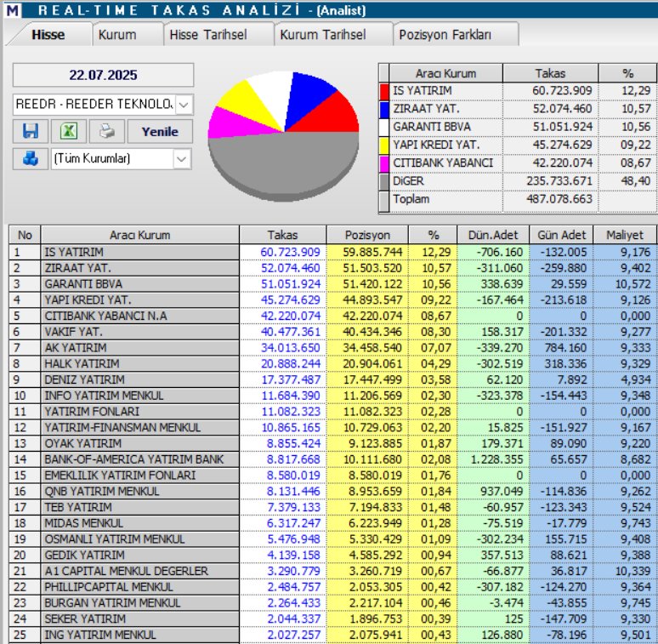Viewport: 658px width, 644px height.
Task: Click Takas value 60.723.909 in main table
Action: point(291,252)
